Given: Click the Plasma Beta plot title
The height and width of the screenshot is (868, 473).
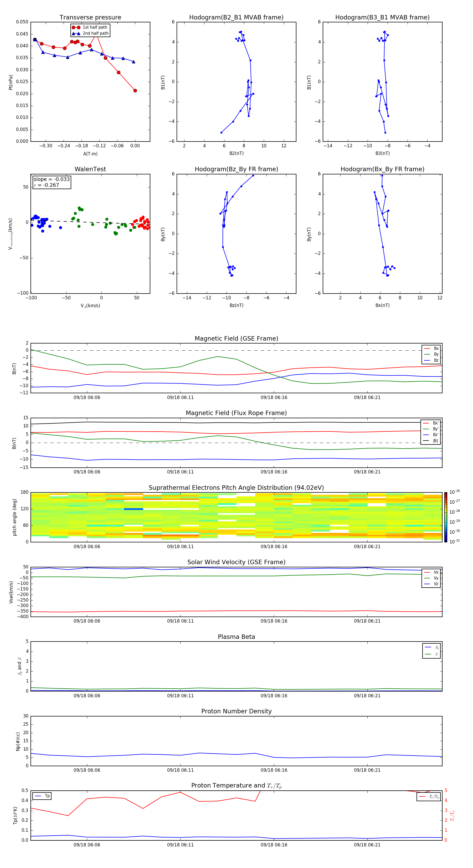Looking at the screenshot, I should click(x=236, y=637).
